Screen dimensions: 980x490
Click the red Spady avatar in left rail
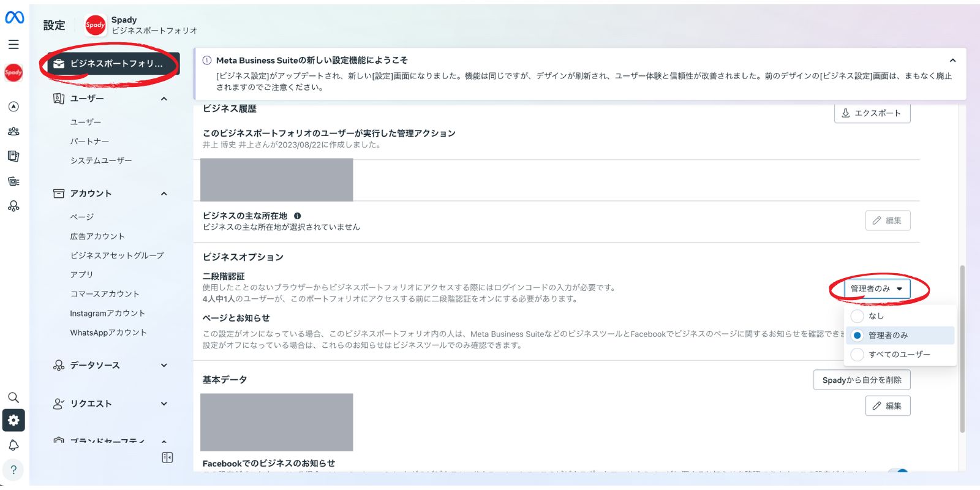(13, 73)
